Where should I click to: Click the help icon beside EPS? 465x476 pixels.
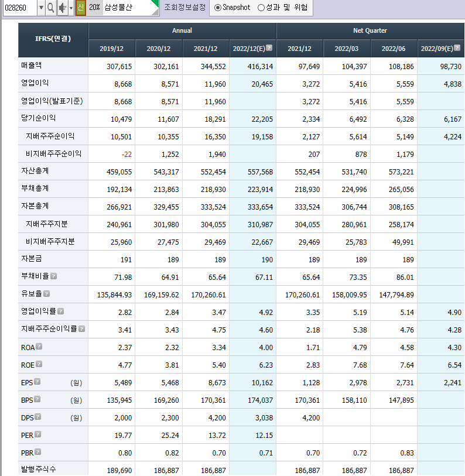(37, 382)
